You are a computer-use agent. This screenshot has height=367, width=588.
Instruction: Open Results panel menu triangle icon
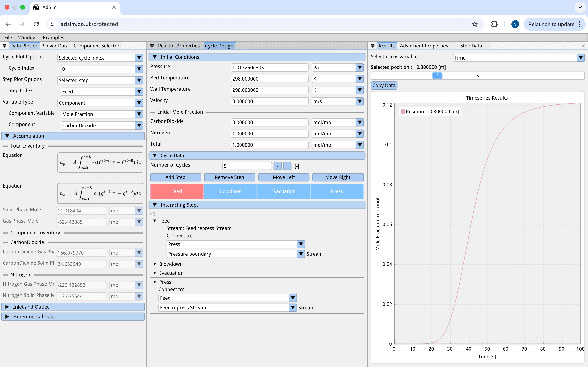click(x=372, y=46)
